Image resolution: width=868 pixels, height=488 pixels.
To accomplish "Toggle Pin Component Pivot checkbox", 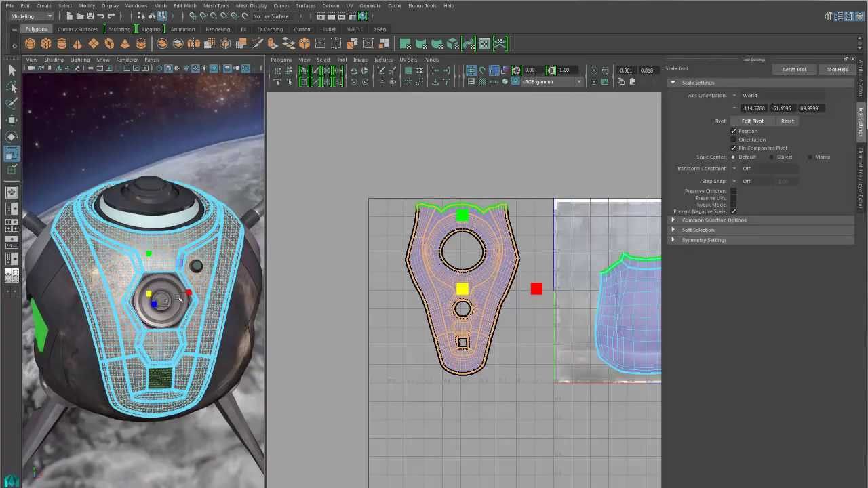I will tap(733, 148).
